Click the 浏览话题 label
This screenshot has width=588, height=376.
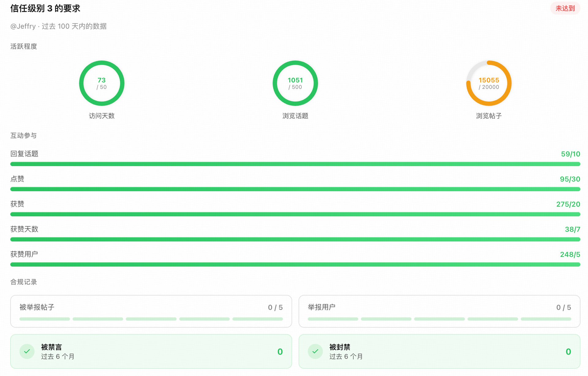point(295,116)
